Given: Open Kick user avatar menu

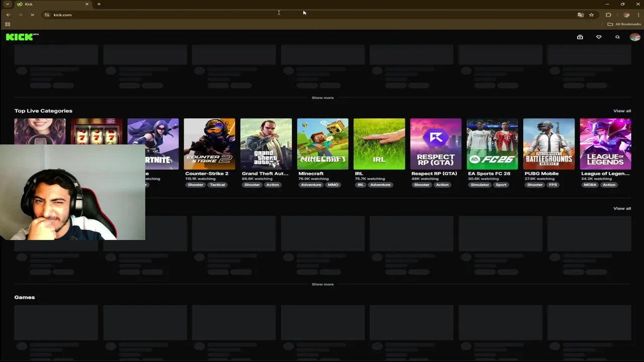Looking at the screenshot, I should pyautogui.click(x=635, y=37).
